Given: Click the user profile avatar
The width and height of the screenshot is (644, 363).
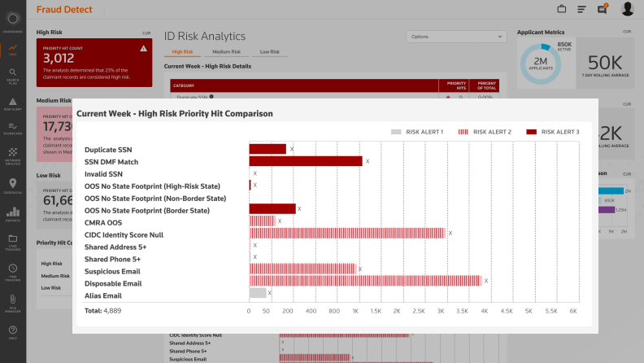Looking at the screenshot, I should (628, 9).
